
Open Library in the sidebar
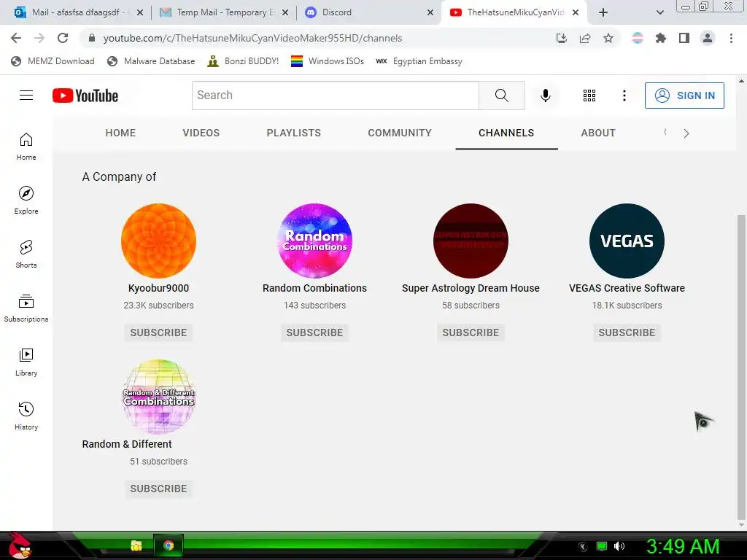point(26,362)
